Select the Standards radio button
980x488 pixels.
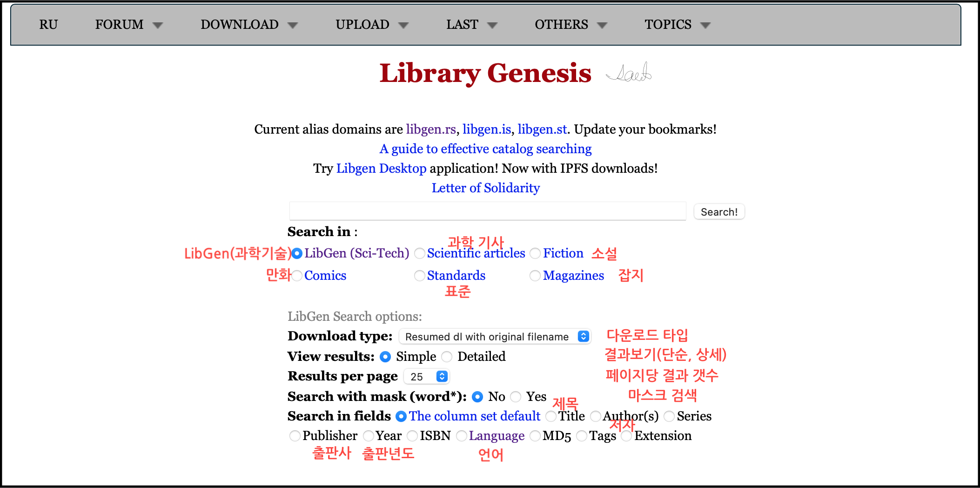pos(420,276)
